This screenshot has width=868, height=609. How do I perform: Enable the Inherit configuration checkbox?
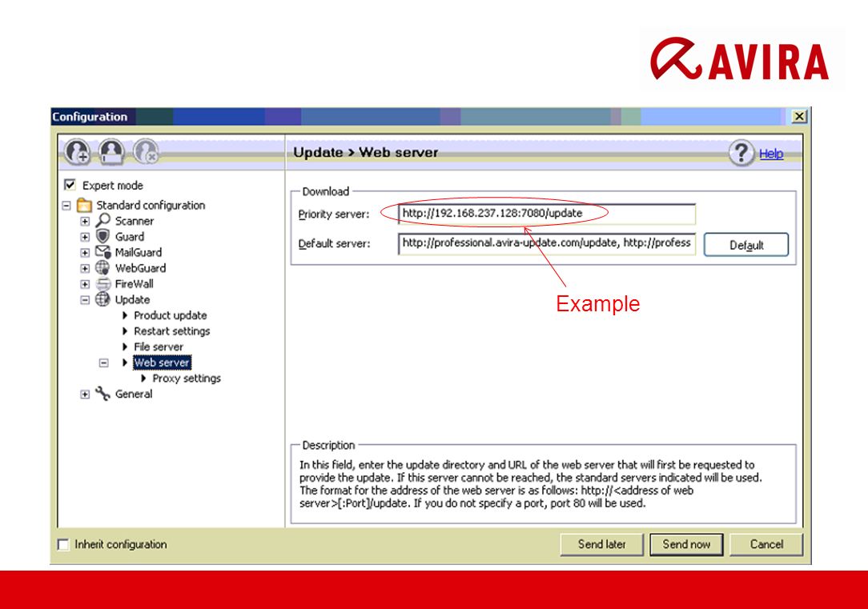[64, 544]
